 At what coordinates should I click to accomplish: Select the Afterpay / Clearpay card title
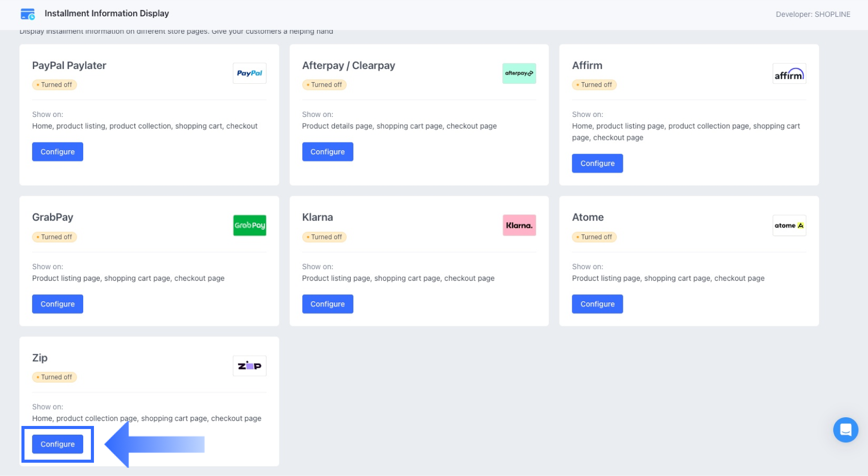348,65
